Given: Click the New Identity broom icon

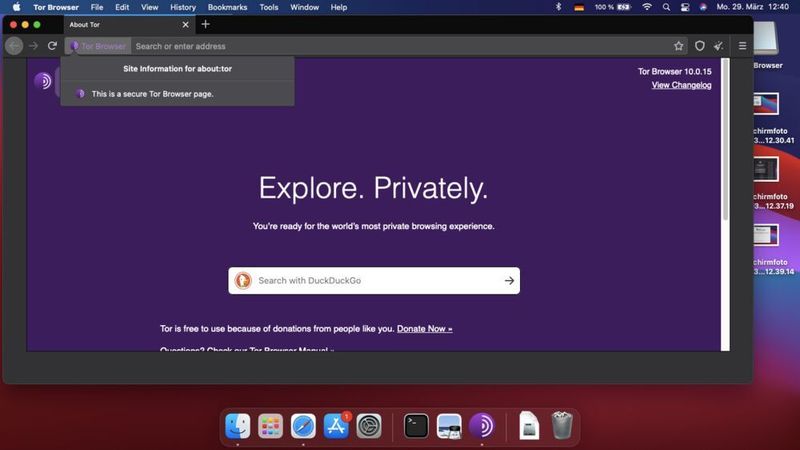Looking at the screenshot, I should (x=718, y=46).
